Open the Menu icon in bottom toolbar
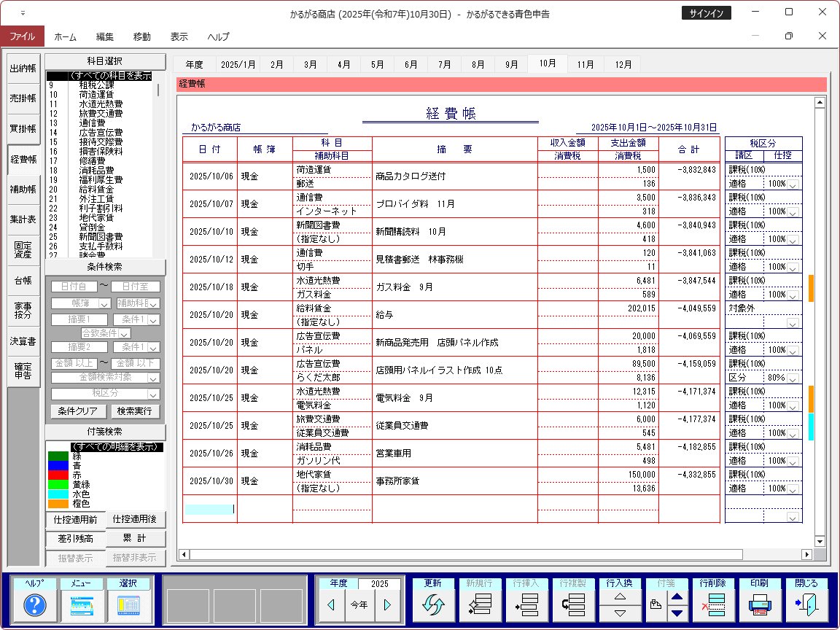The height and width of the screenshot is (630, 840). 82,604
